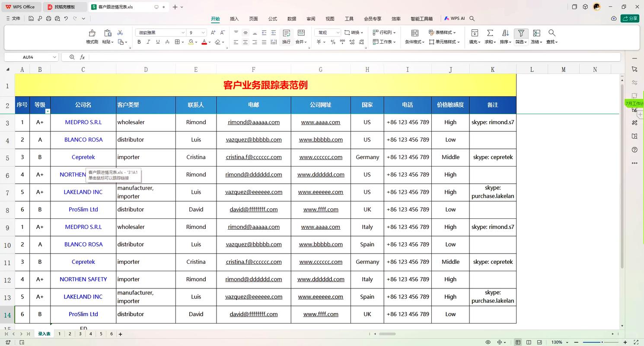Image resolution: width=644 pixels, height=346 pixels.
Task: Click the Fill (填充) icon
Action: (x=475, y=33)
